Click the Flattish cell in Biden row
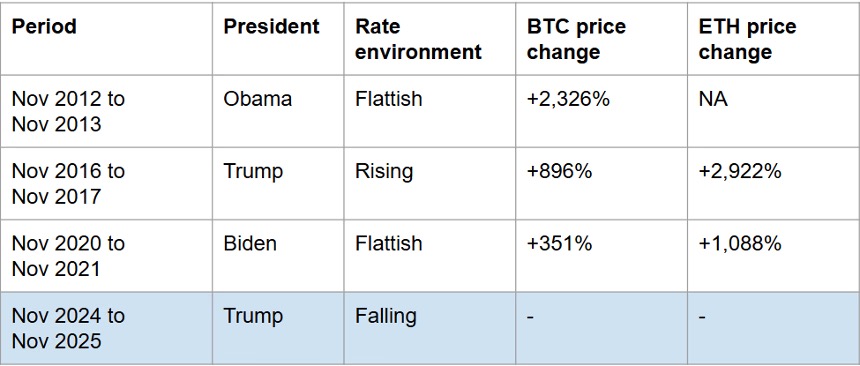The height and width of the screenshot is (366, 860). coord(429,256)
